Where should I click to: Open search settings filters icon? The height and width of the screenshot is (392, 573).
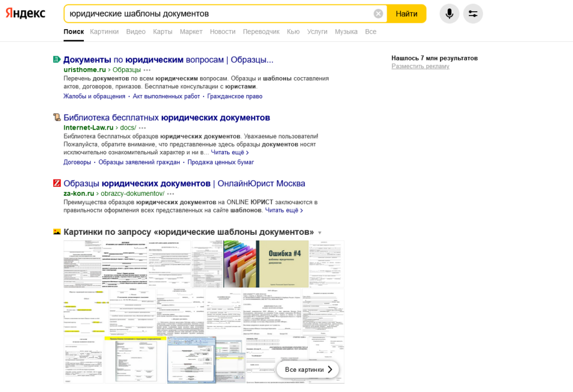click(473, 13)
